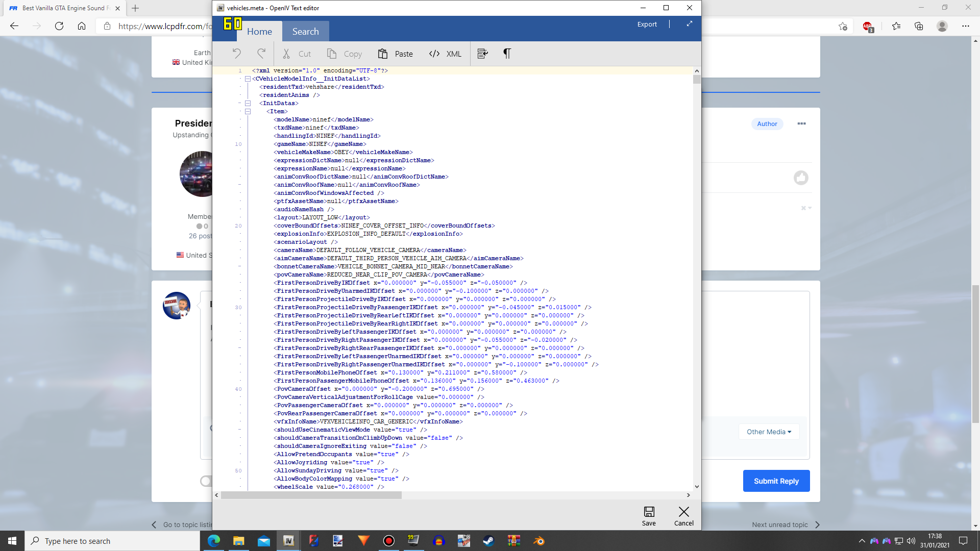Screen dimensions: 980x551
Task: Select the Home ribbon tab
Action: tap(259, 32)
